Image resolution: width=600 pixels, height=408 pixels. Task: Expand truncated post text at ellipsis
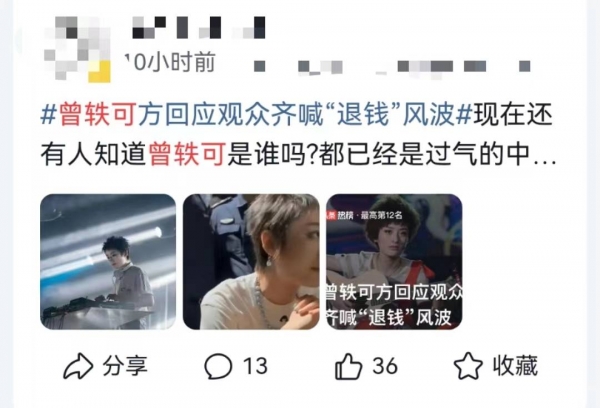pos(544,157)
